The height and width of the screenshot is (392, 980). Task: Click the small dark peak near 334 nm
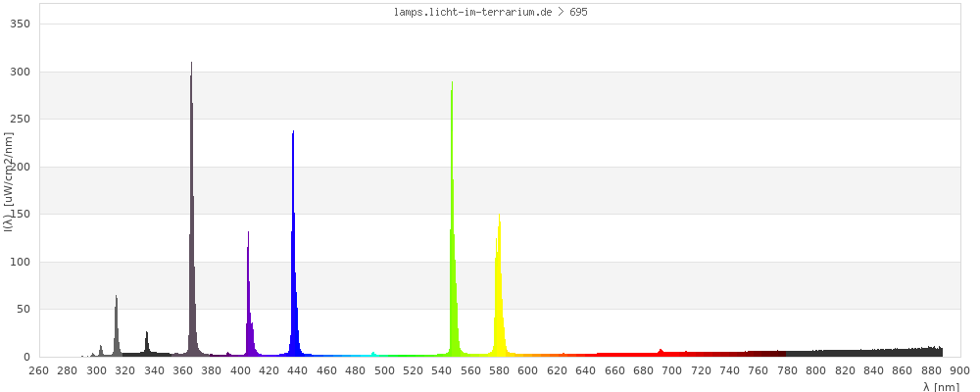(x=147, y=343)
